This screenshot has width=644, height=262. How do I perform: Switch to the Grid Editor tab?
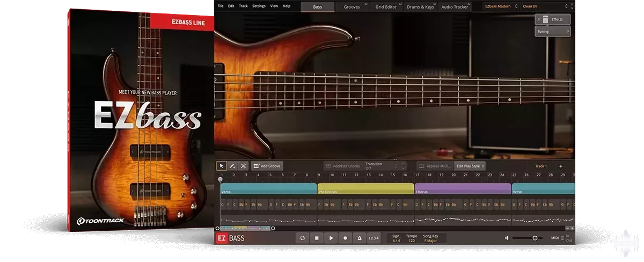pyautogui.click(x=385, y=6)
